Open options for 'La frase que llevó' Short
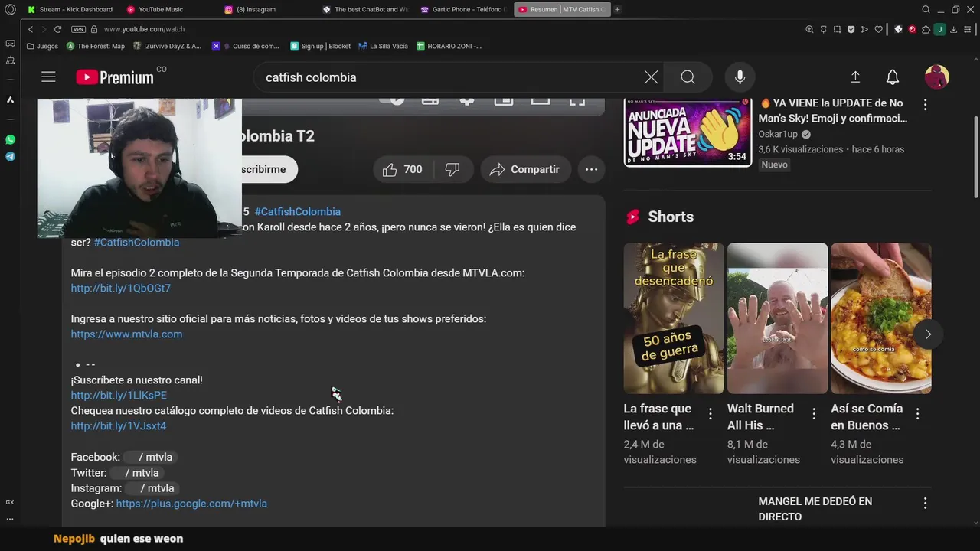The width and height of the screenshot is (980, 551). [710, 414]
